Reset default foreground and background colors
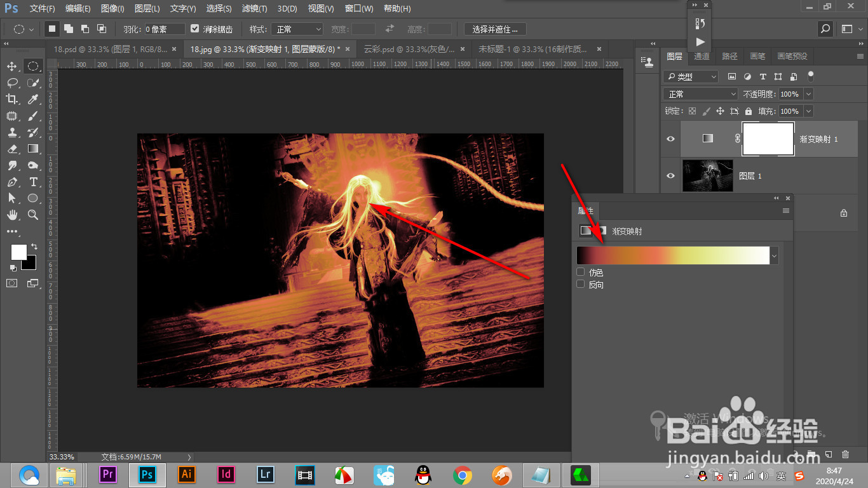The height and width of the screenshot is (488, 868). 13,268
